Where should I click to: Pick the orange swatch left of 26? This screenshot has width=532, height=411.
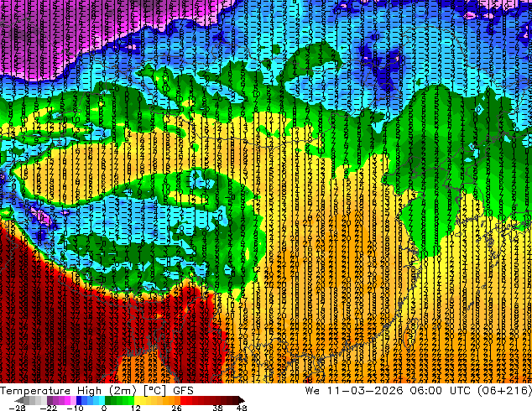pos(177,400)
